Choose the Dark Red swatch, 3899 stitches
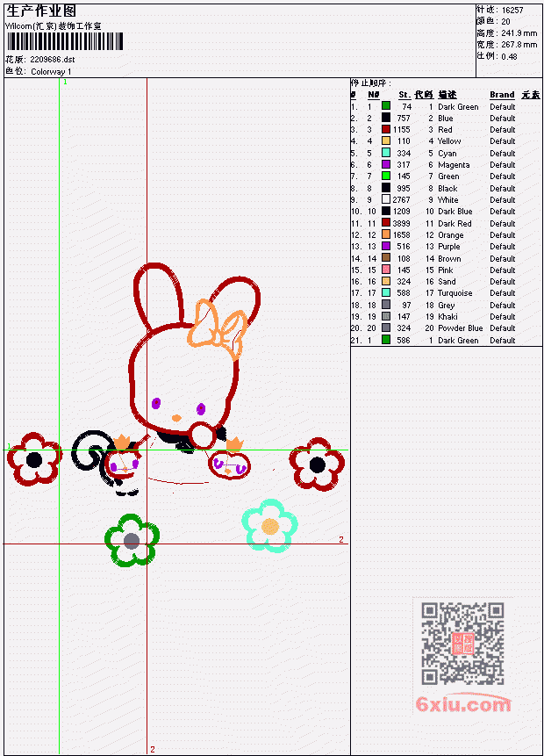The image size is (544, 756). 386,223
